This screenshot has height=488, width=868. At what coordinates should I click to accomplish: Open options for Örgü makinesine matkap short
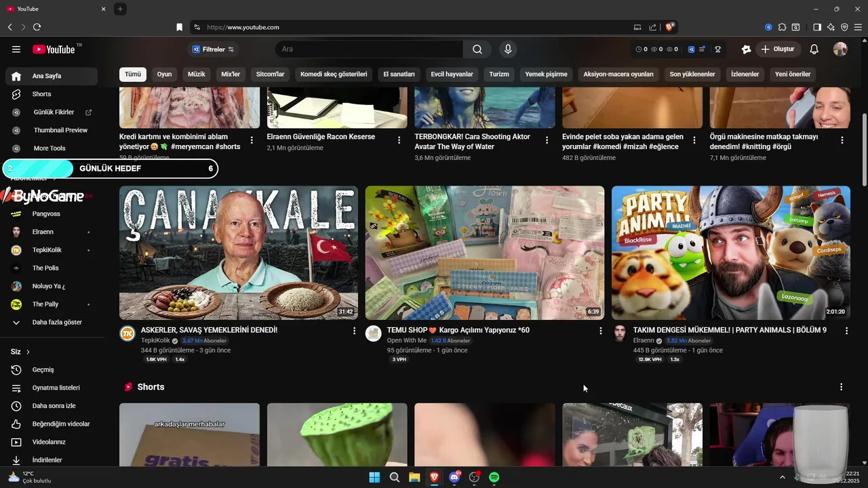(x=842, y=140)
